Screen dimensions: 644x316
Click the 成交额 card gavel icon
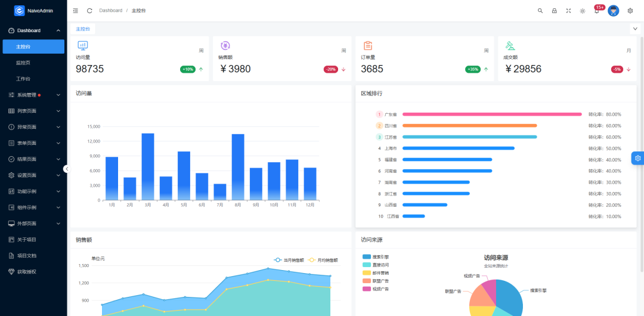(510, 45)
